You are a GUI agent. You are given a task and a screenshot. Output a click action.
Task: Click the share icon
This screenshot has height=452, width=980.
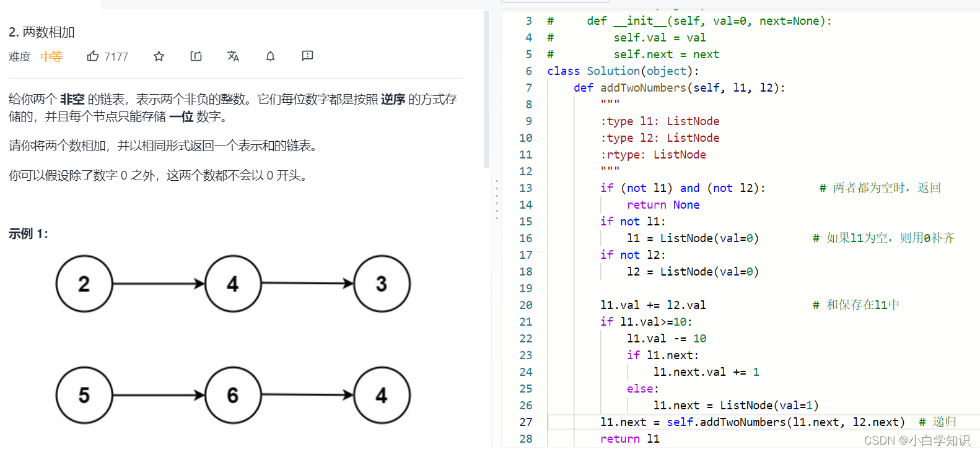point(196,56)
